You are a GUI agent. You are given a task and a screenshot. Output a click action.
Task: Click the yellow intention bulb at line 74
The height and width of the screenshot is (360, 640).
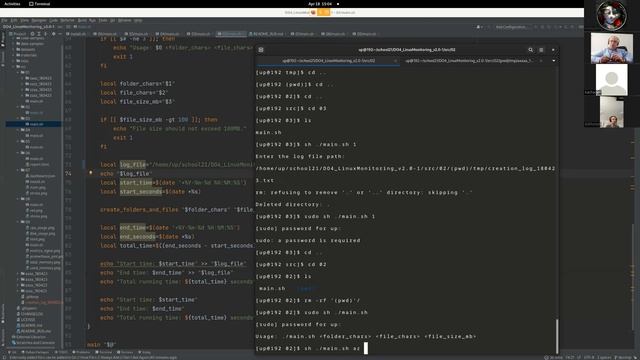[x=91, y=173]
